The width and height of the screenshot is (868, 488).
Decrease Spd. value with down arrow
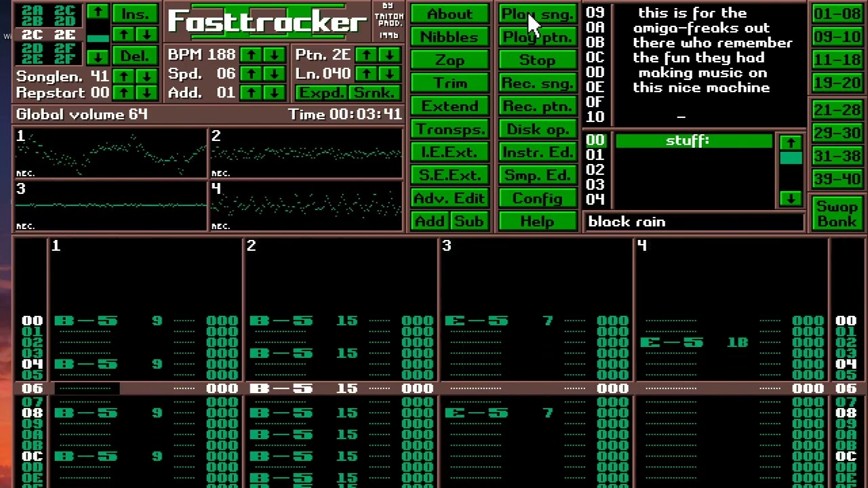pyautogui.click(x=274, y=74)
